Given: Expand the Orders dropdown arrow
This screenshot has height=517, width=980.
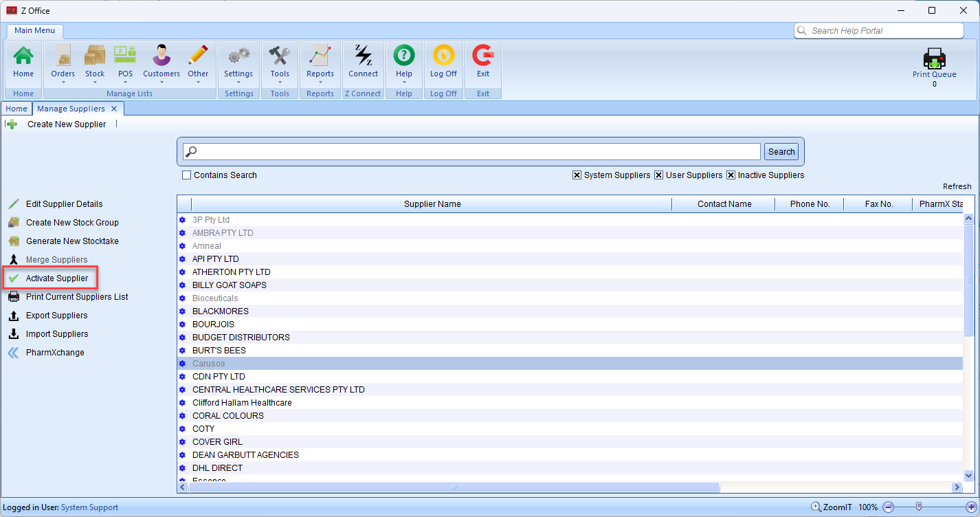Looking at the screenshot, I should point(63,82).
